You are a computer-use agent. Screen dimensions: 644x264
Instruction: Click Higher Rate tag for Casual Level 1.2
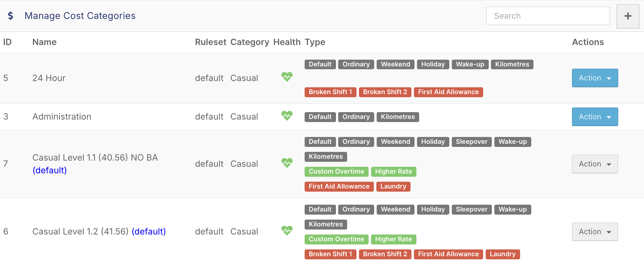click(393, 239)
